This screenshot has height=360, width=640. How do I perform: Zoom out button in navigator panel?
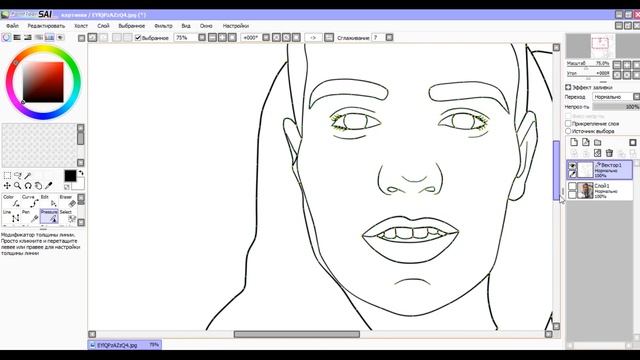coord(617,65)
